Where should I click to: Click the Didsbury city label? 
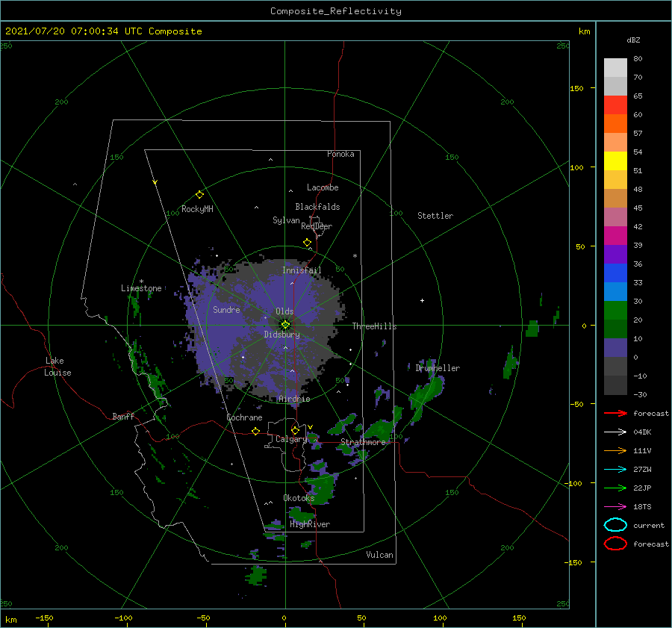(x=281, y=335)
